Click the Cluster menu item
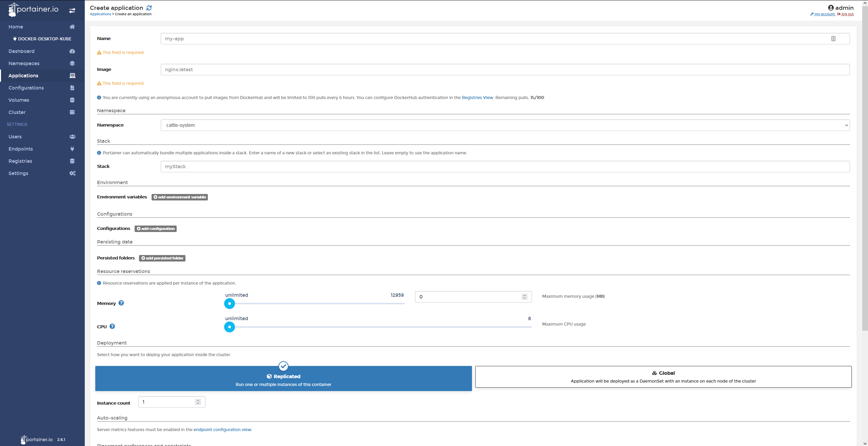868x446 pixels. coord(17,112)
